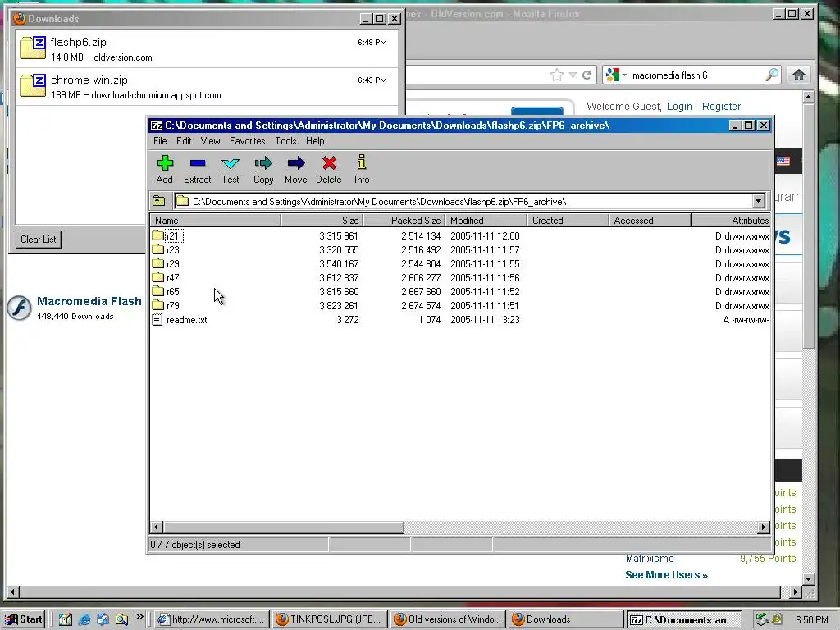Click the Attributes column header

tap(731, 220)
